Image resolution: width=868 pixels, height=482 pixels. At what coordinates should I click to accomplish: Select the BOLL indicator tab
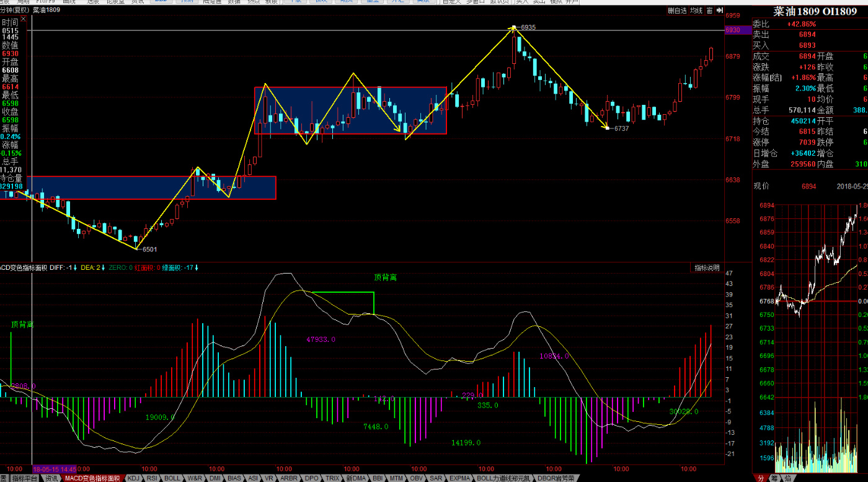(x=172, y=478)
